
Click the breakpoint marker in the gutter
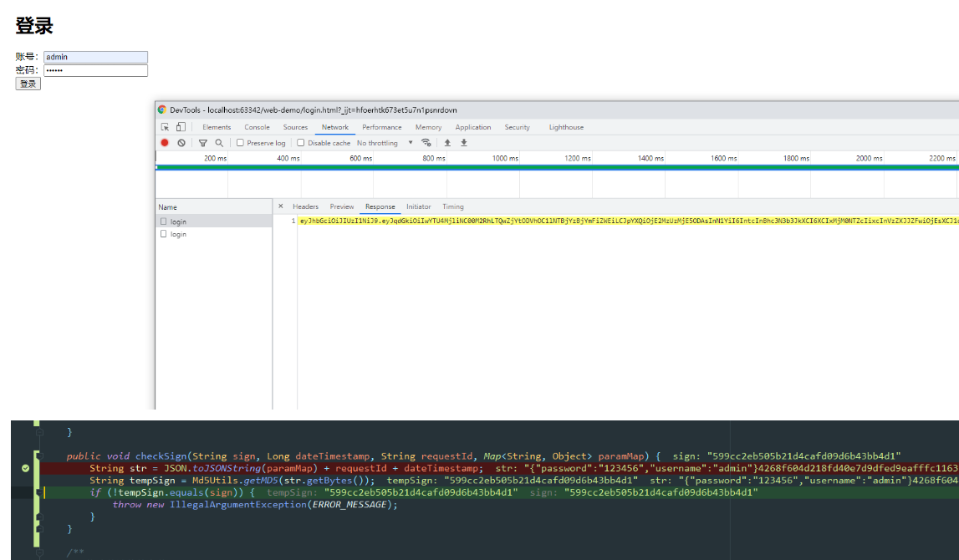pyautogui.click(x=25, y=468)
